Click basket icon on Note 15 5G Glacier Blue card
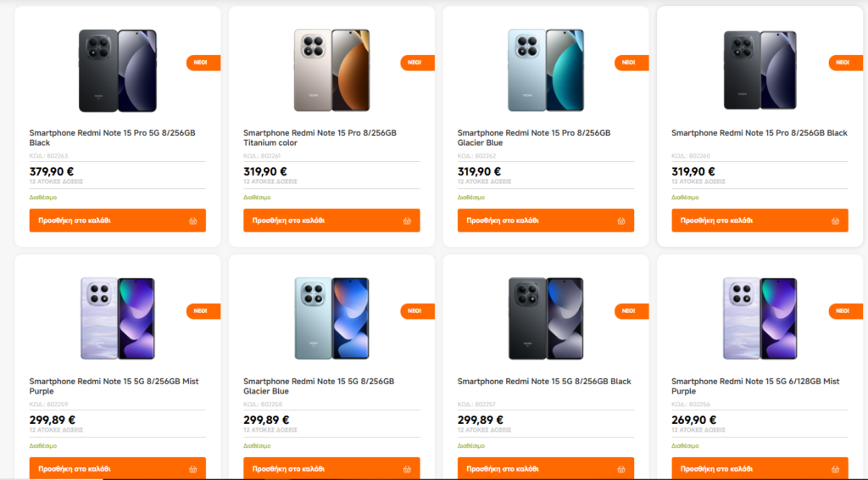 [x=407, y=470]
